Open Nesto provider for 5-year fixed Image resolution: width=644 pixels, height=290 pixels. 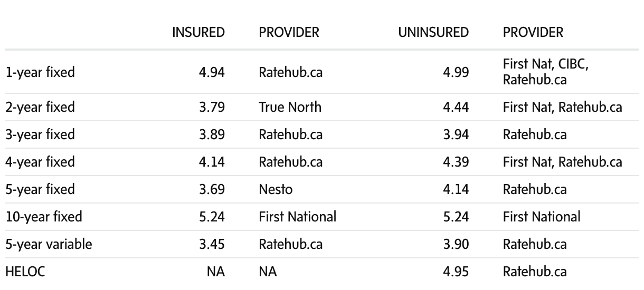click(276, 189)
